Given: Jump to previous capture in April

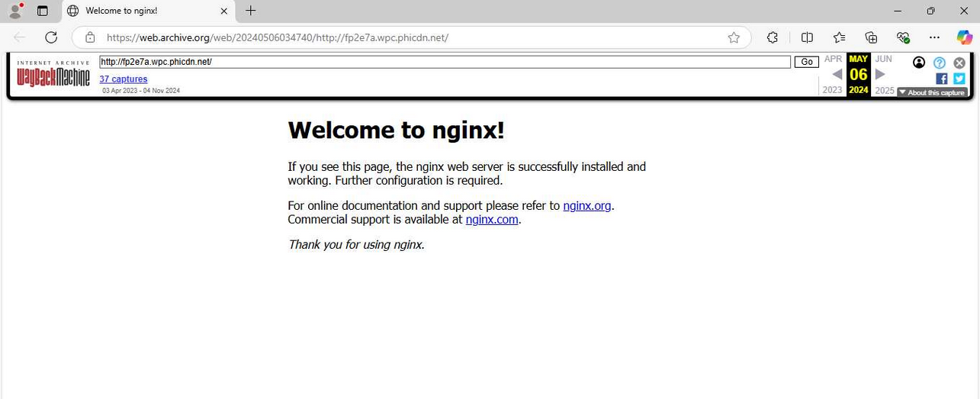Looking at the screenshot, I should pyautogui.click(x=837, y=74).
